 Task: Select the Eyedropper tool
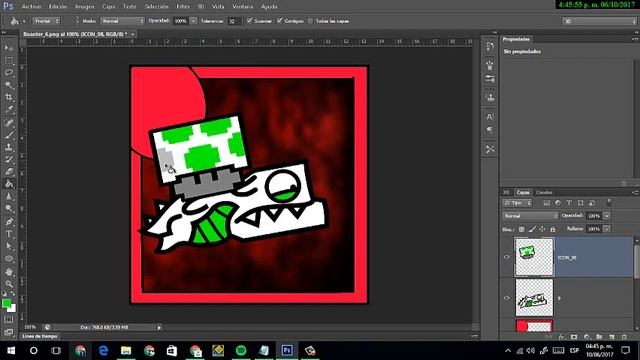[x=9, y=109]
